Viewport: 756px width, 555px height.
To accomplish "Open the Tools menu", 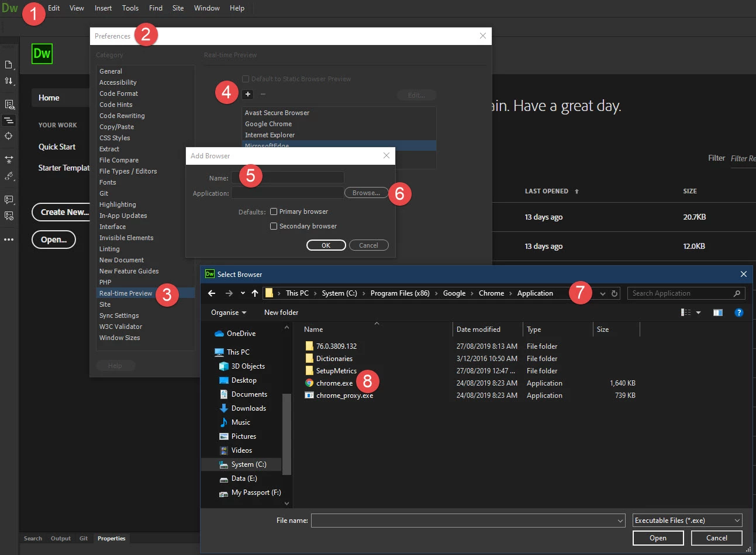I will click(130, 8).
